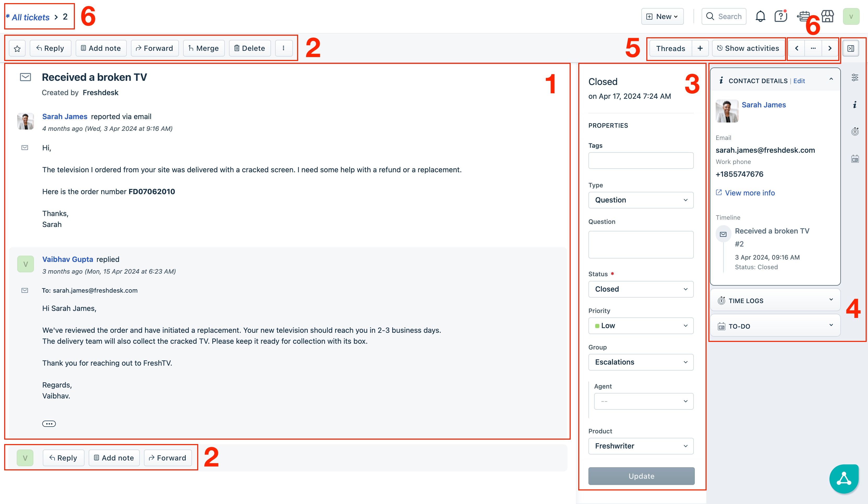Open the Freshworks switcher ticket icon
This screenshot has width=868, height=504.
click(804, 16)
